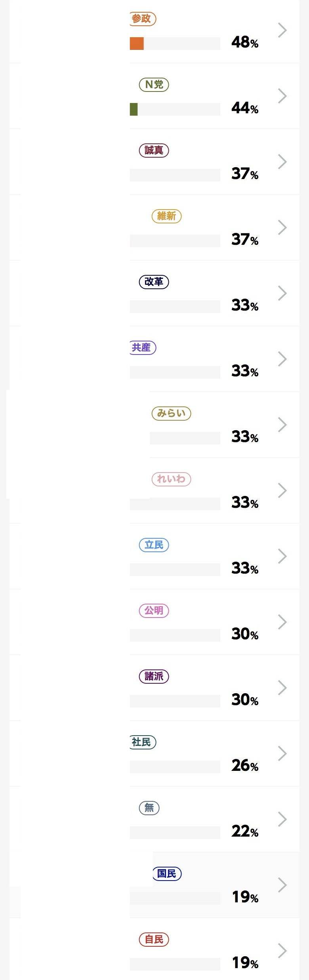The height and width of the screenshot is (980, 309).
Task: Select the 維新 party tag
Action: pyautogui.click(x=167, y=216)
